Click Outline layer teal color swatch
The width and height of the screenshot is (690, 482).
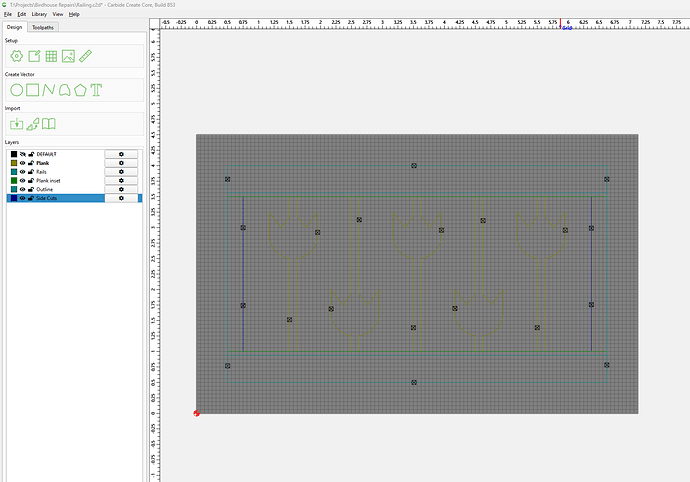pyautogui.click(x=14, y=189)
